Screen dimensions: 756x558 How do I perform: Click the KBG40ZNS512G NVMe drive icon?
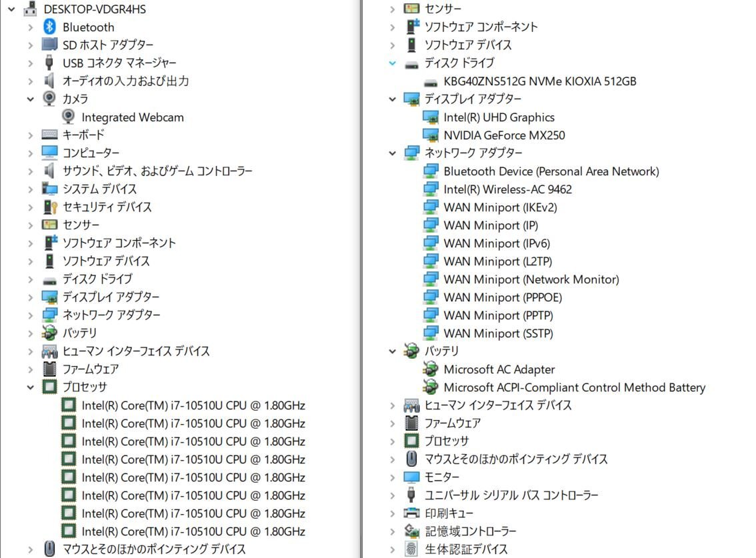[x=431, y=83]
